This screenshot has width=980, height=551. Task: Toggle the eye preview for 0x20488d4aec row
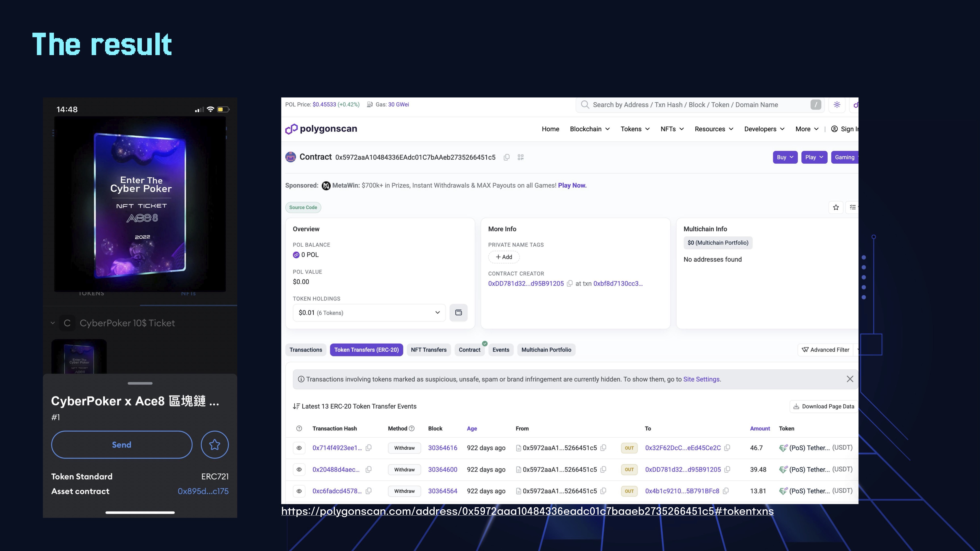click(x=299, y=470)
